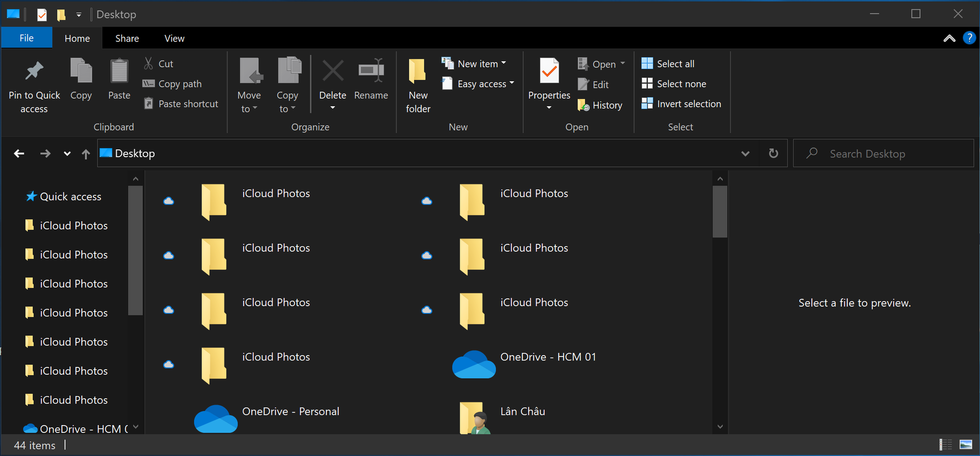Click navigation pane scroll up arrow
The width and height of the screenshot is (980, 456).
click(x=135, y=179)
